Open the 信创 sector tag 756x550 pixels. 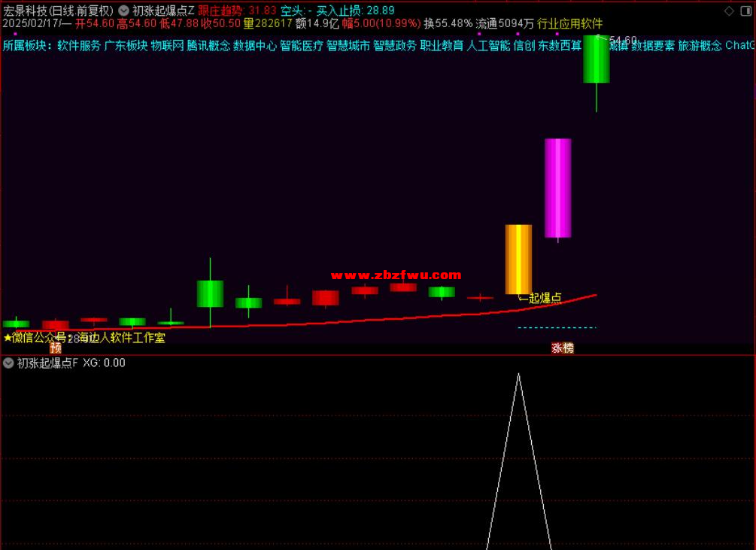(524, 46)
